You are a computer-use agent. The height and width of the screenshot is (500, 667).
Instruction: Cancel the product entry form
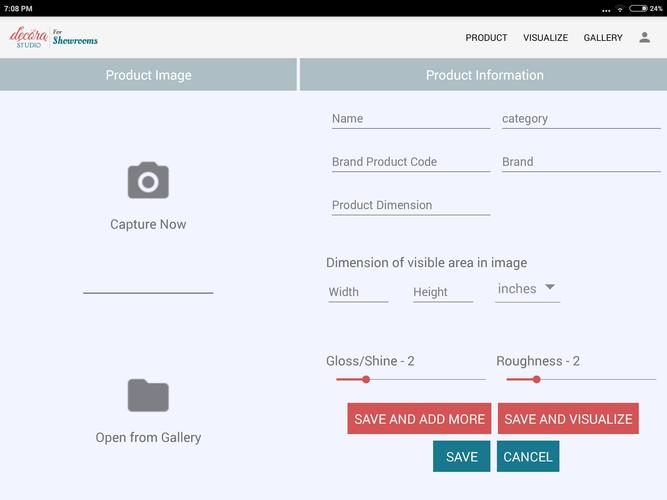(528, 457)
